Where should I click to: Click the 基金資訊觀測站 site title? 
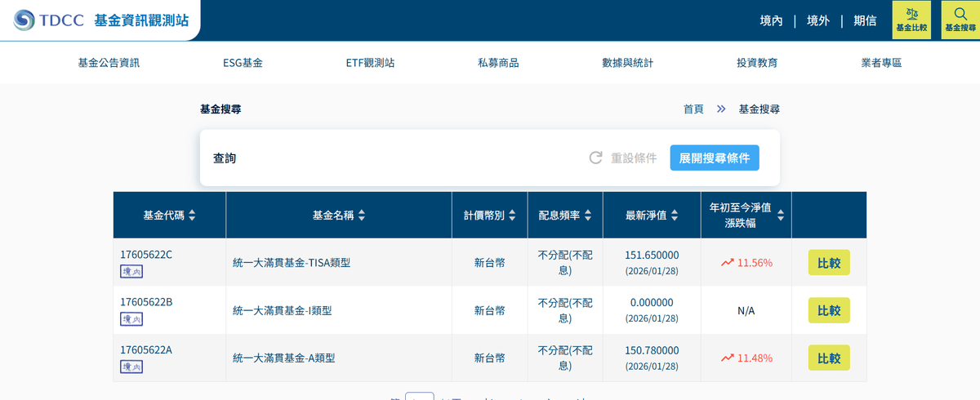pos(141,20)
